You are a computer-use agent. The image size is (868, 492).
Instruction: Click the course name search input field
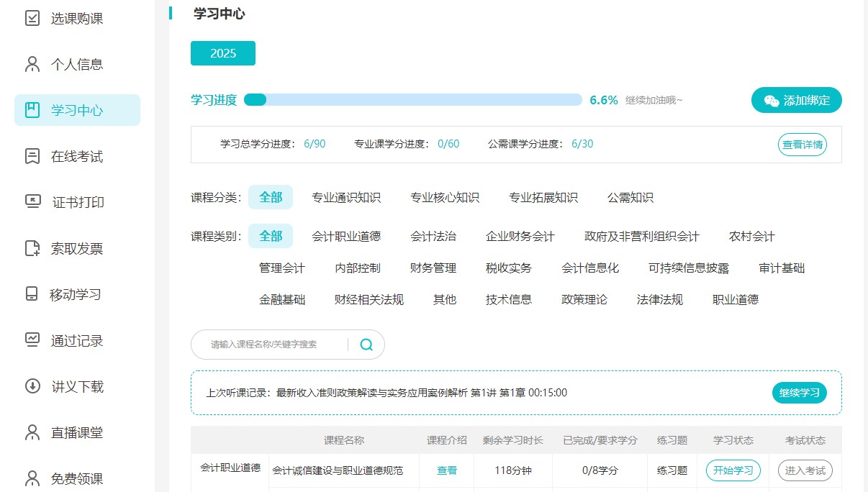(273, 345)
